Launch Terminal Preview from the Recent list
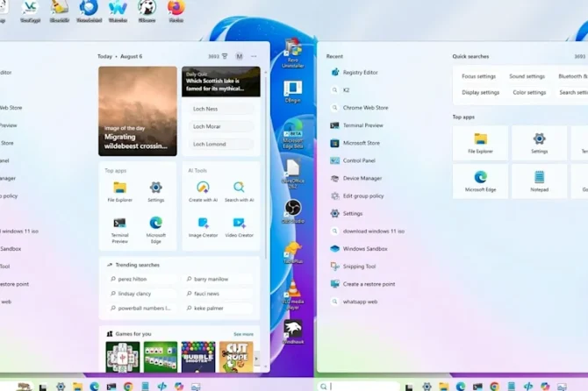The height and width of the screenshot is (391, 588). click(x=357, y=125)
